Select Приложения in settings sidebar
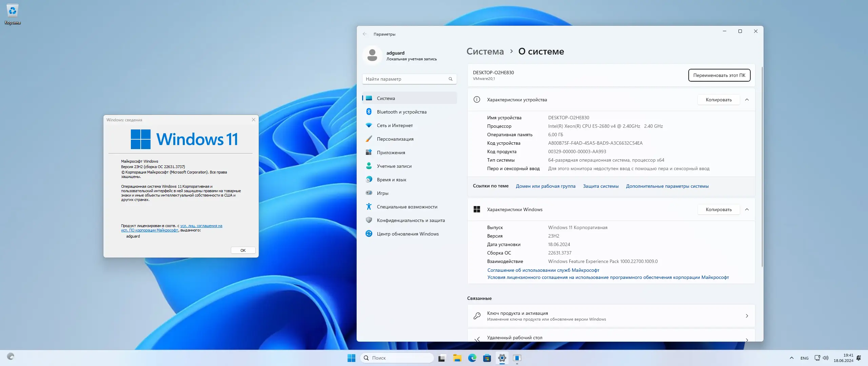The width and height of the screenshot is (868, 366). pyautogui.click(x=391, y=152)
